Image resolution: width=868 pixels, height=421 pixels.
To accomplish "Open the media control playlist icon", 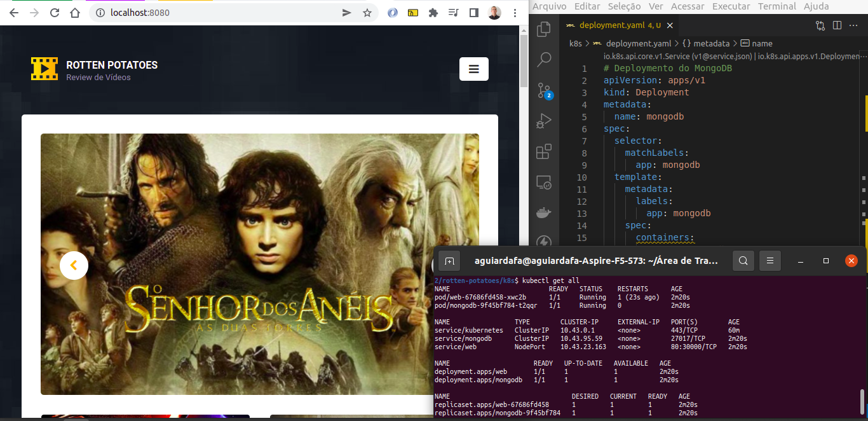I will pos(453,13).
